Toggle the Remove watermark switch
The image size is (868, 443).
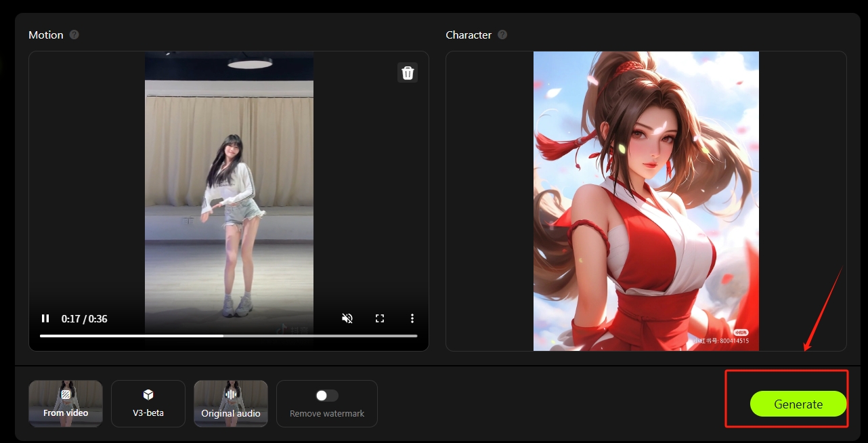tap(327, 396)
